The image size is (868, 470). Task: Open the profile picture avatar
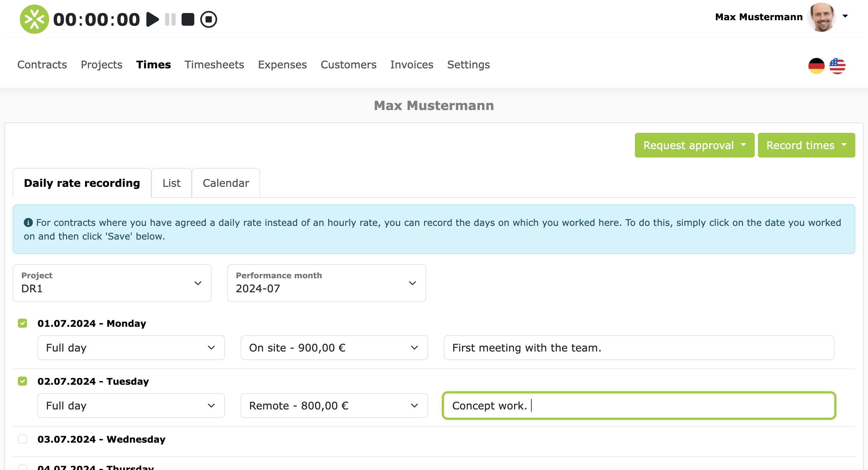tap(822, 17)
